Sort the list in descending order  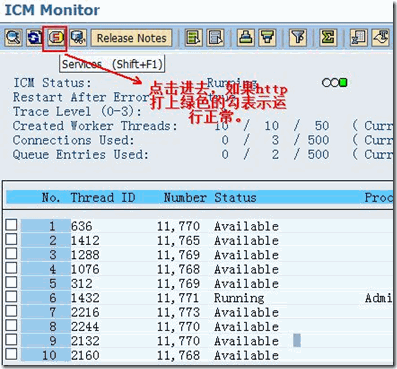[267, 38]
